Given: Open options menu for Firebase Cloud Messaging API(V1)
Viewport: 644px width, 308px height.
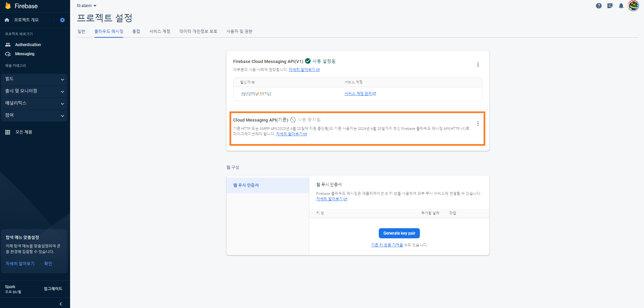Looking at the screenshot, I should pyautogui.click(x=478, y=65).
